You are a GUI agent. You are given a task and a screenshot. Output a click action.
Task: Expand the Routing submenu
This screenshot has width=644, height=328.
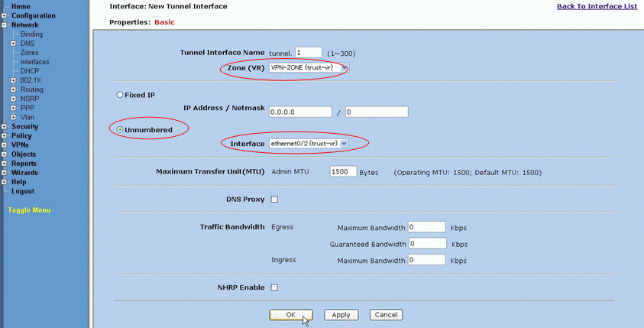(14, 89)
